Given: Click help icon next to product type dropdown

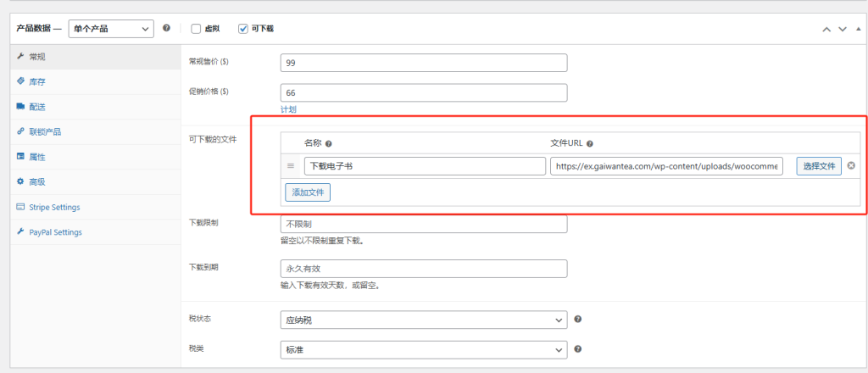Looking at the screenshot, I should [166, 29].
